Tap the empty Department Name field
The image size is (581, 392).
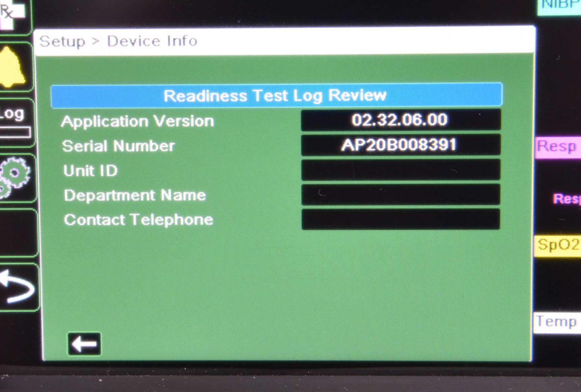pyautogui.click(x=400, y=195)
